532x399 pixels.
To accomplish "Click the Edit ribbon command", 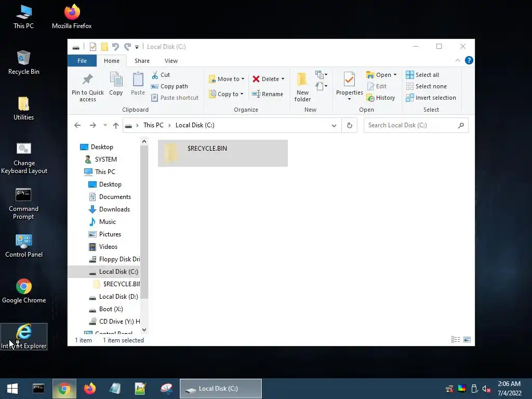I will pyautogui.click(x=377, y=87).
